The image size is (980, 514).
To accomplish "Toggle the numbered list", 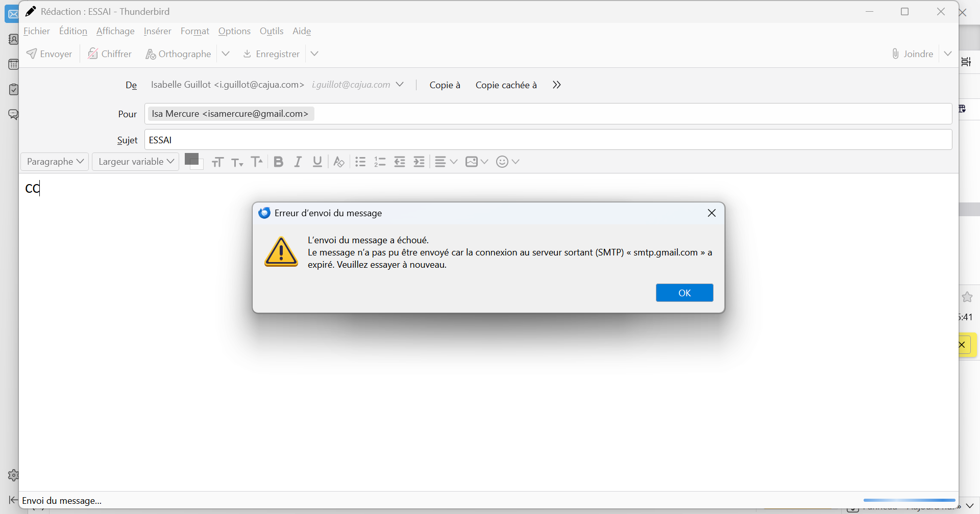I will pyautogui.click(x=380, y=162).
